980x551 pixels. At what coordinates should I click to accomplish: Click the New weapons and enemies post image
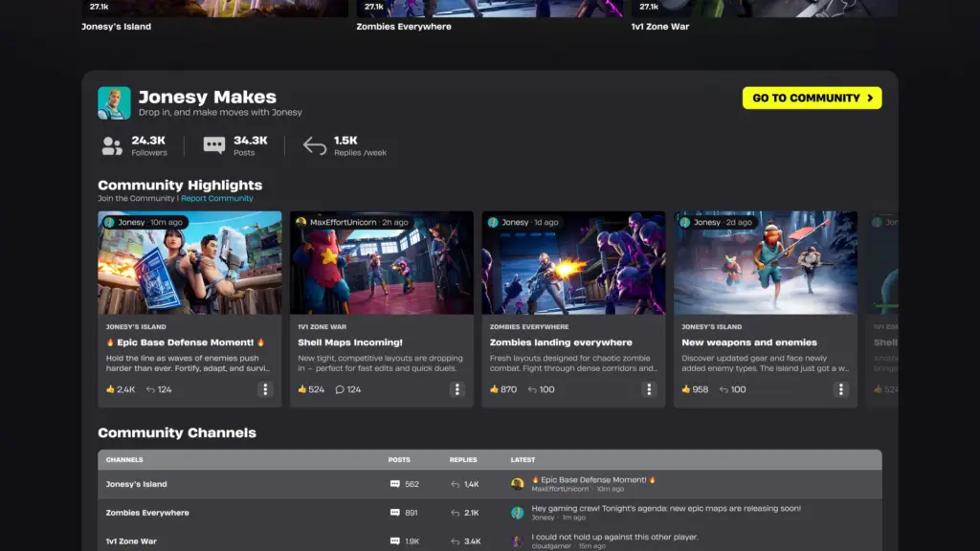tap(766, 263)
